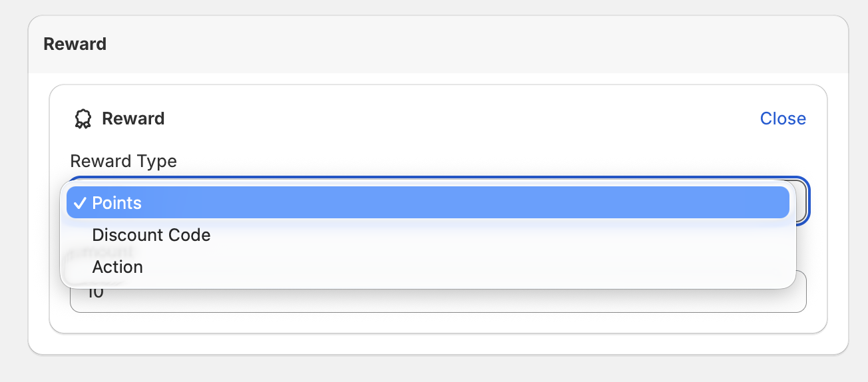The height and width of the screenshot is (382, 868).
Task: Dismiss the reward editor with Close
Action: (x=783, y=118)
